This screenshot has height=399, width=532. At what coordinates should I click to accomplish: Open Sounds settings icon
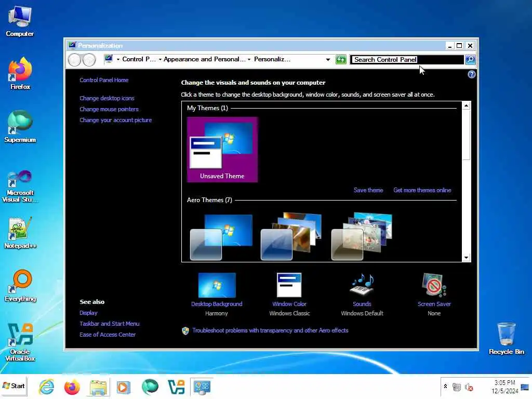coord(362,284)
